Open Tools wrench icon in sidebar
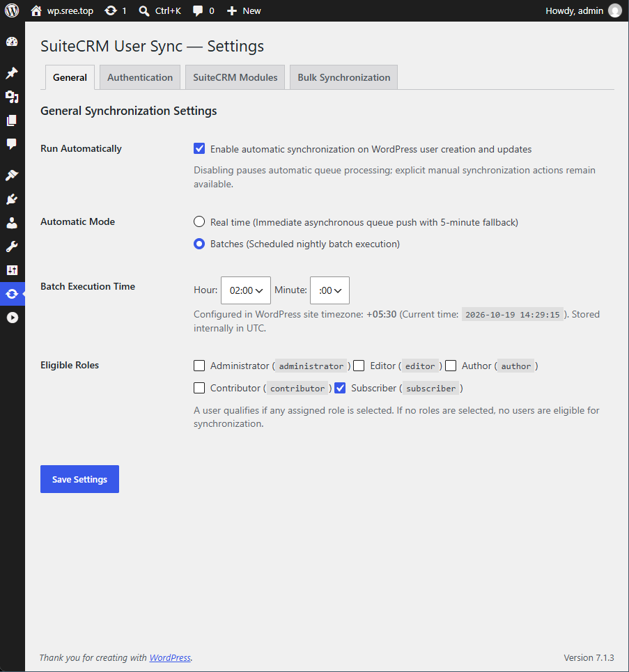This screenshot has height=672, width=629. coord(12,247)
